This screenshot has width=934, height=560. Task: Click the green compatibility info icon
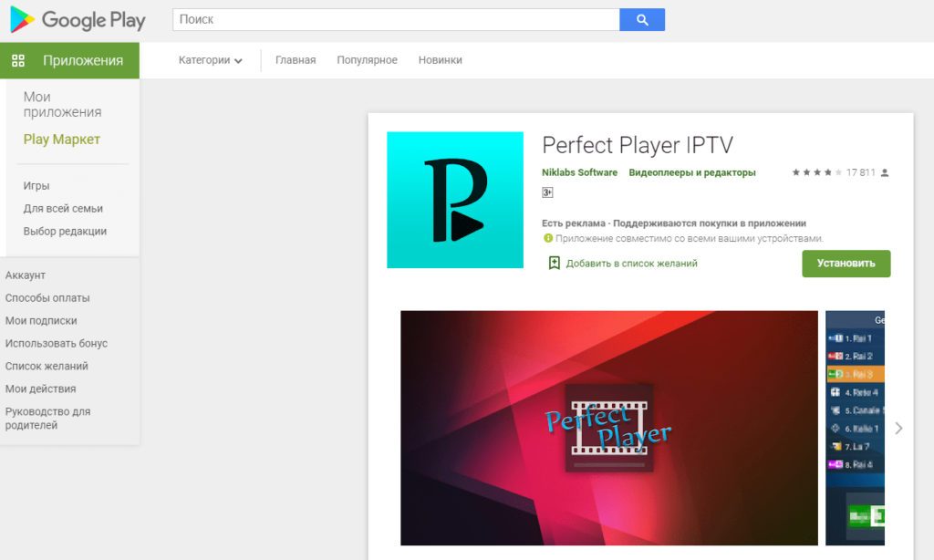point(548,238)
